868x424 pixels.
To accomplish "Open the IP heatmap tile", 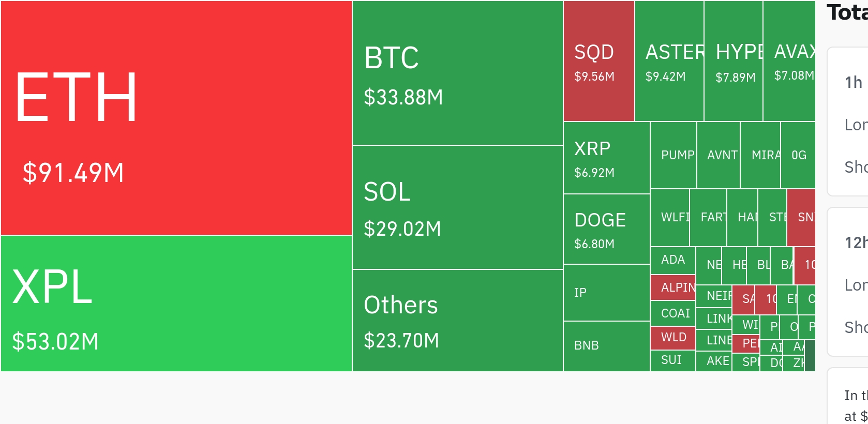I will (x=606, y=293).
